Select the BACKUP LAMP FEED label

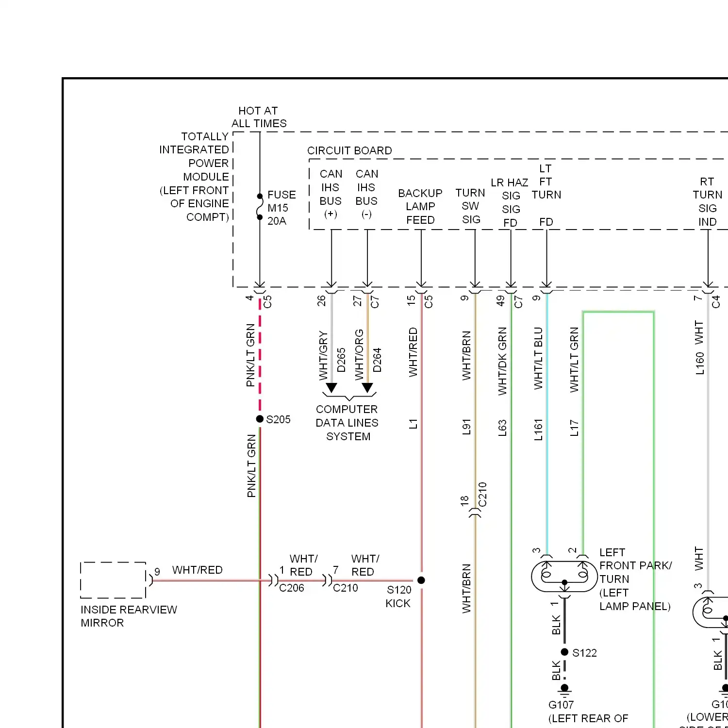click(420, 207)
